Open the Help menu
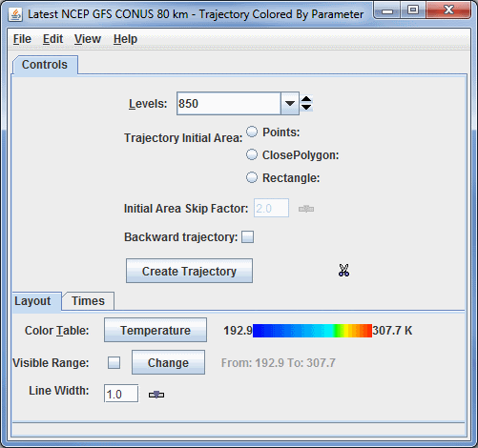 click(125, 39)
